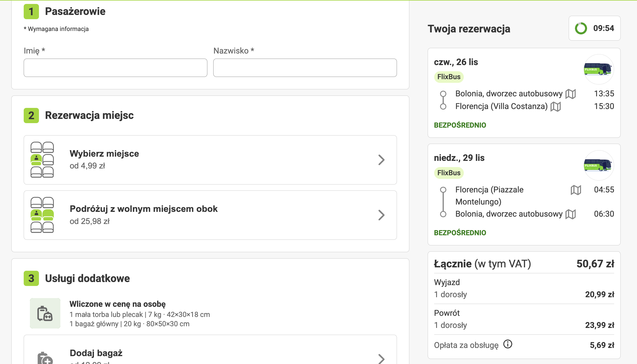The image size is (637, 364).
Task: Click the seat selection icon in Wybierz miejsce
Action: click(42, 160)
